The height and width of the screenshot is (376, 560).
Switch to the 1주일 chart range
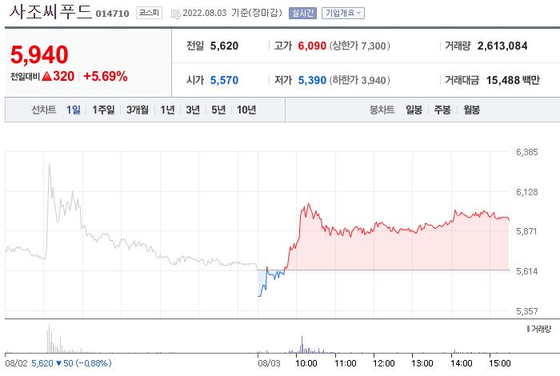[x=104, y=110]
